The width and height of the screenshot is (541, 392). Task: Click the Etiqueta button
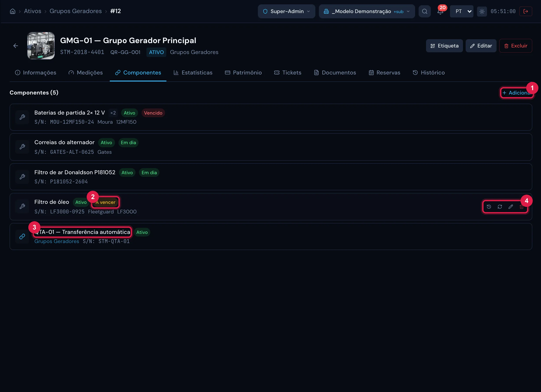click(x=444, y=46)
